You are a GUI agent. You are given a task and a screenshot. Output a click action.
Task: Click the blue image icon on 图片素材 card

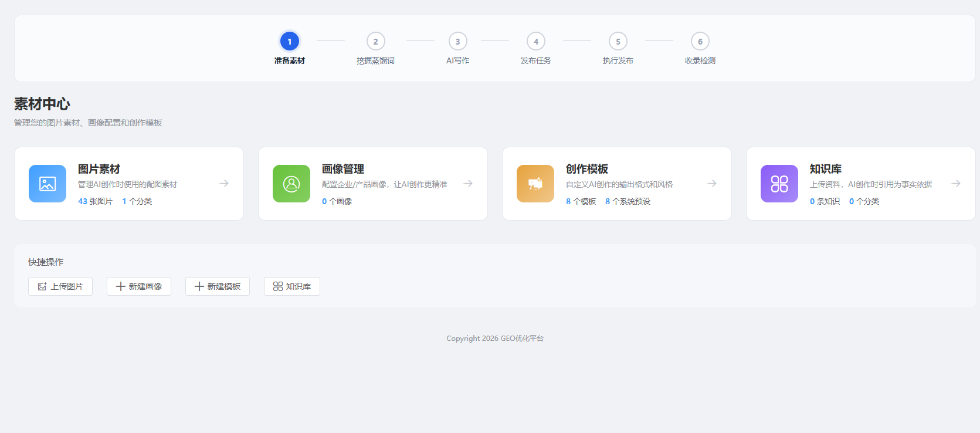[x=48, y=184]
